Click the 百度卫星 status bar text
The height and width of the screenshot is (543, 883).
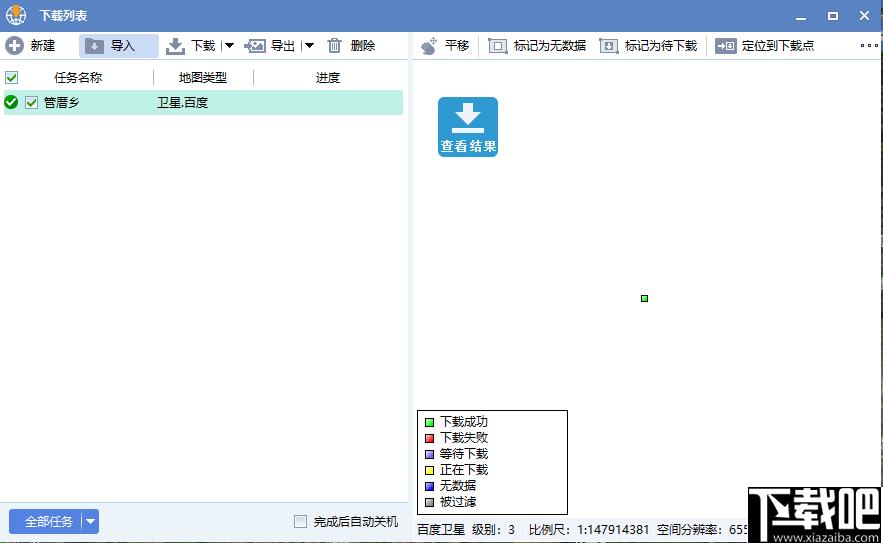[x=441, y=529]
